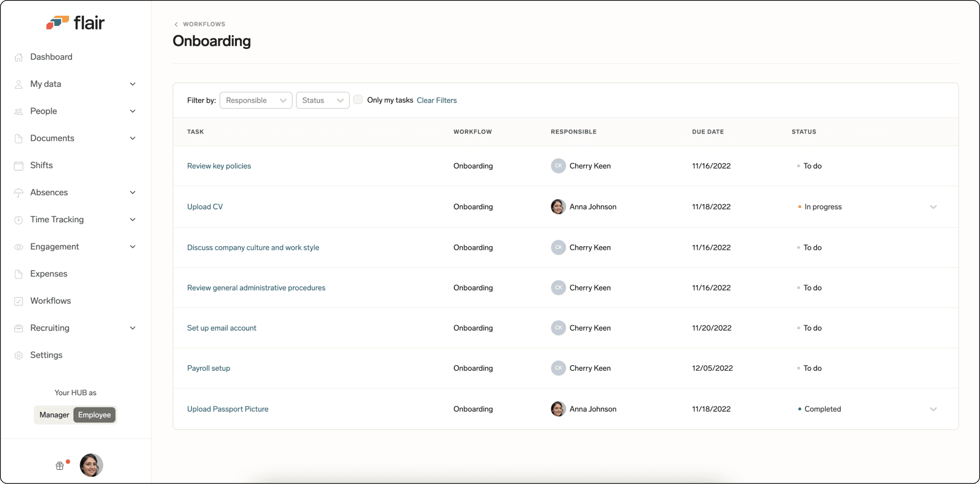The width and height of the screenshot is (980, 484).
Task: Open the Status filter dropdown
Action: point(323,100)
